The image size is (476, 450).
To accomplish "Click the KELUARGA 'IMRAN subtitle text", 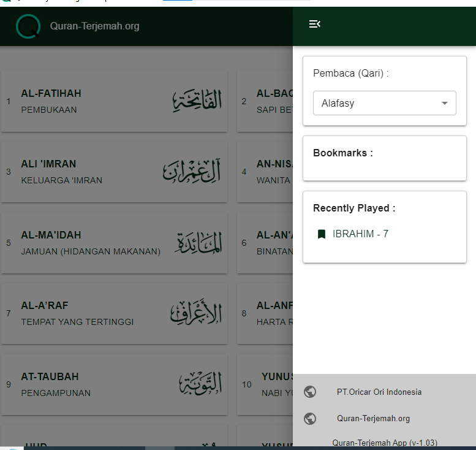I will pos(62,180).
